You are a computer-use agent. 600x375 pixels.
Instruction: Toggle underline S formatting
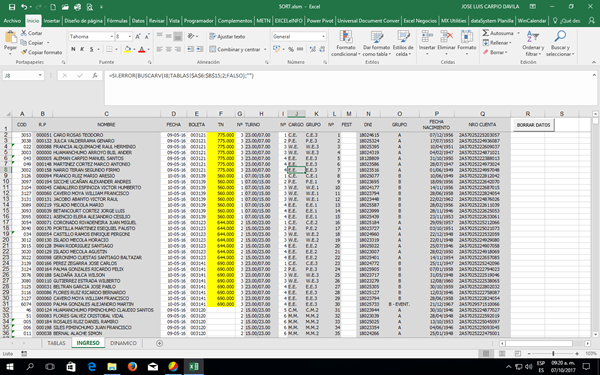91,49
